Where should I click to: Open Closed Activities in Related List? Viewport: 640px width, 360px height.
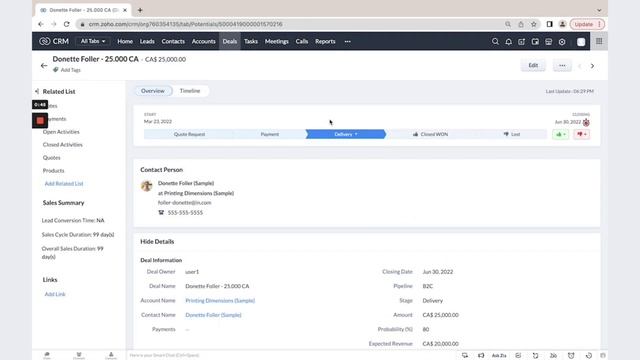62,144
